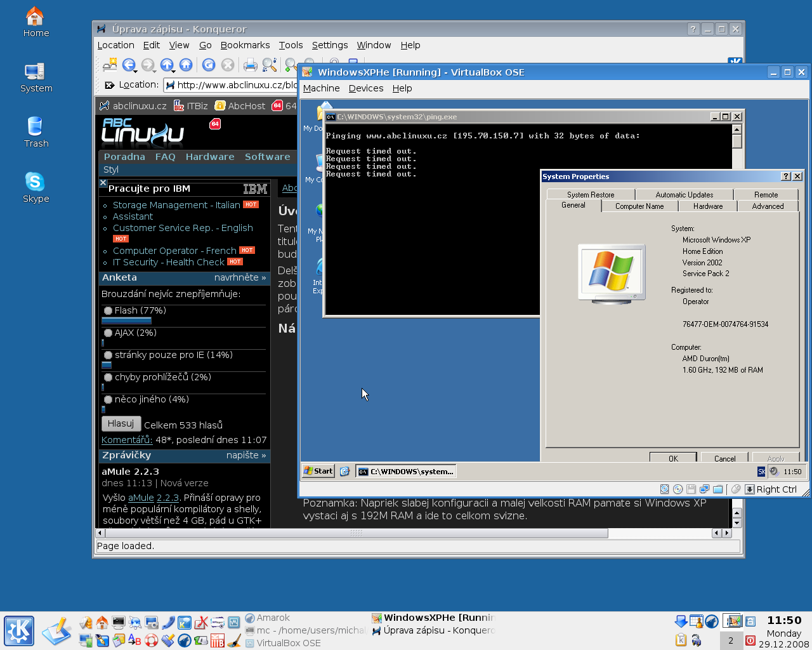Launch the Home folder from the panel
The width and height of the screenshot is (812, 650).
pyautogui.click(x=102, y=623)
